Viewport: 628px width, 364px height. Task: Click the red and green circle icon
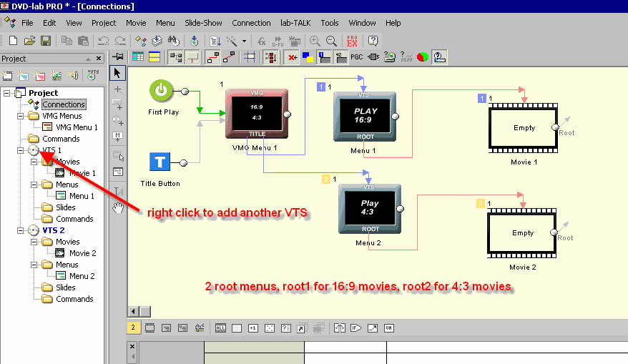pyautogui.click(x=422, y=57)
